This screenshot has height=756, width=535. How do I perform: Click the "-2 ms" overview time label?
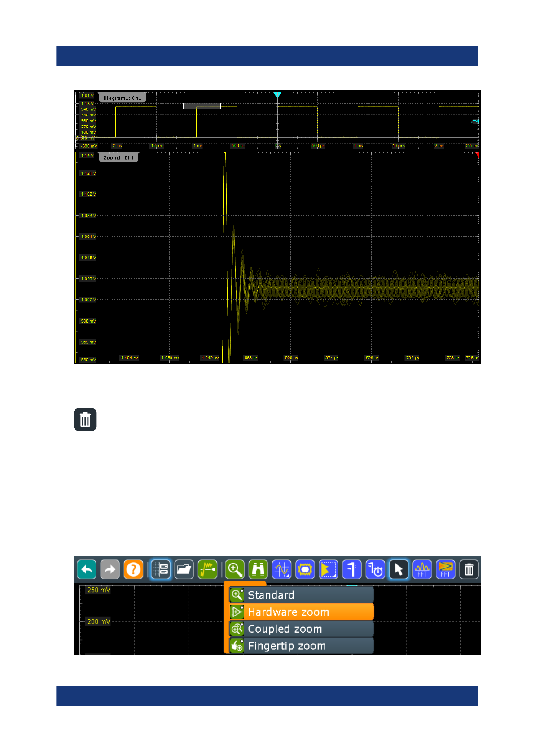tap(117, 146)
